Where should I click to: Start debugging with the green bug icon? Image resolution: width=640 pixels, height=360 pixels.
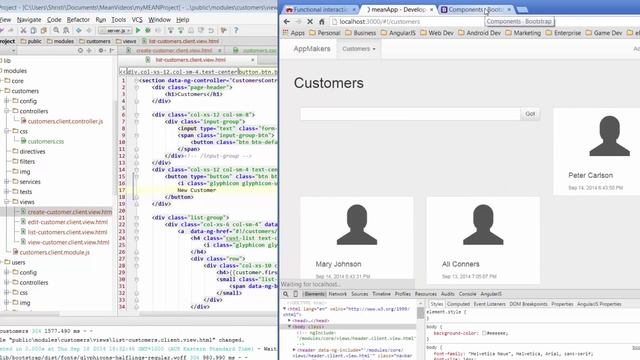[148, 31]
